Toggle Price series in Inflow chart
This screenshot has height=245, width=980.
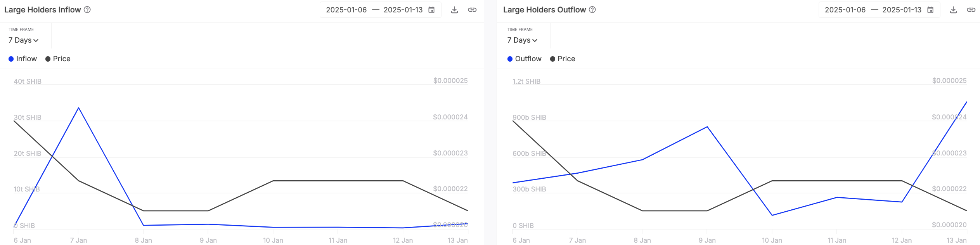tap(58, 59)
